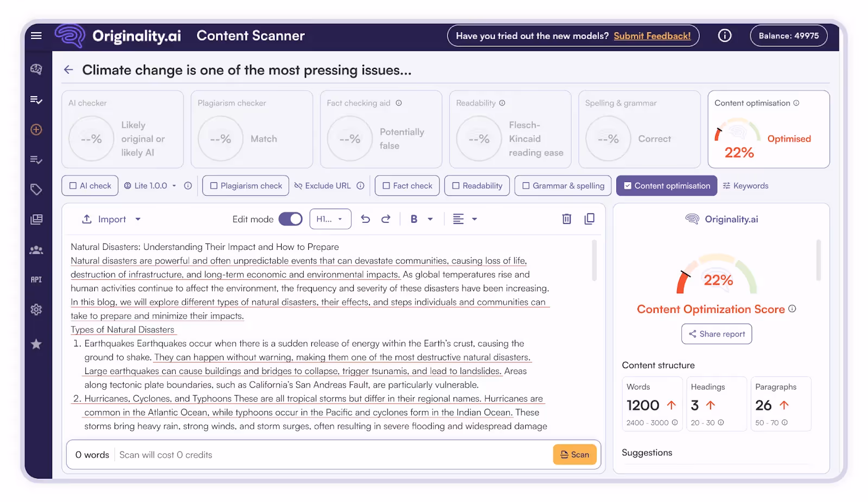Click info icon beside Words range 2400 - 3000

click(x=675, y=423)
